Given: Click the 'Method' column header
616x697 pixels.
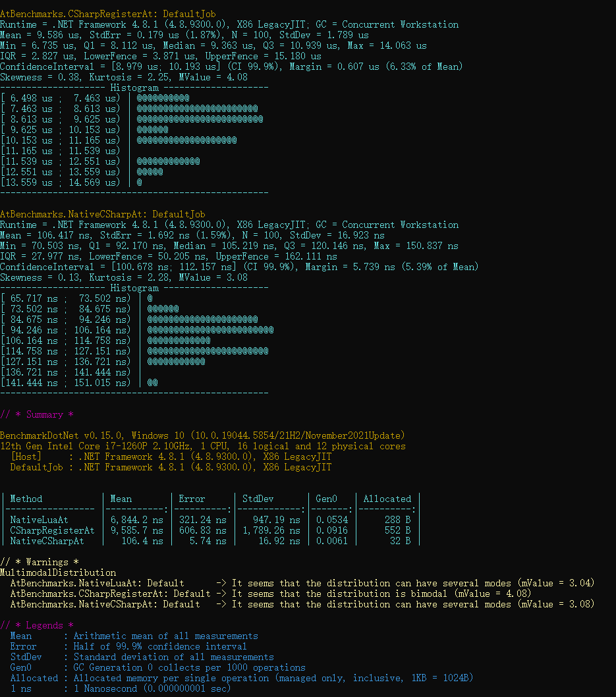Looking at the screenshot, I should 26,499.
